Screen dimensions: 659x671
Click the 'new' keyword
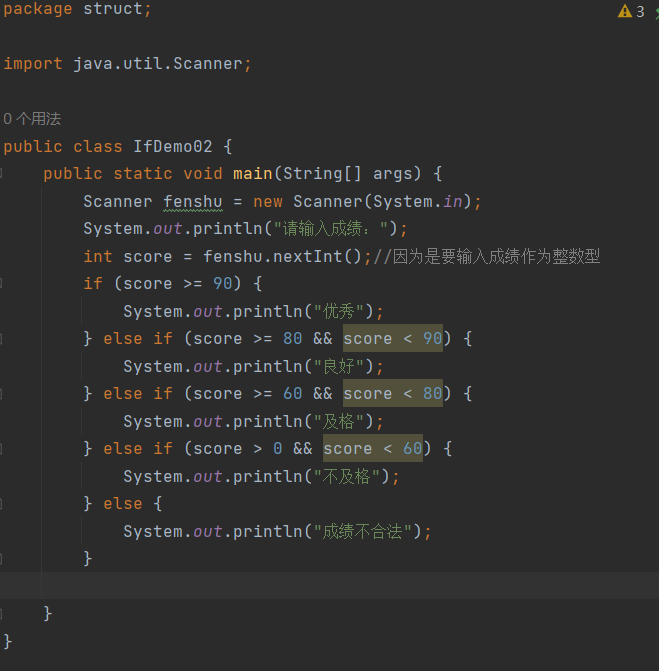tap(267, 202)
